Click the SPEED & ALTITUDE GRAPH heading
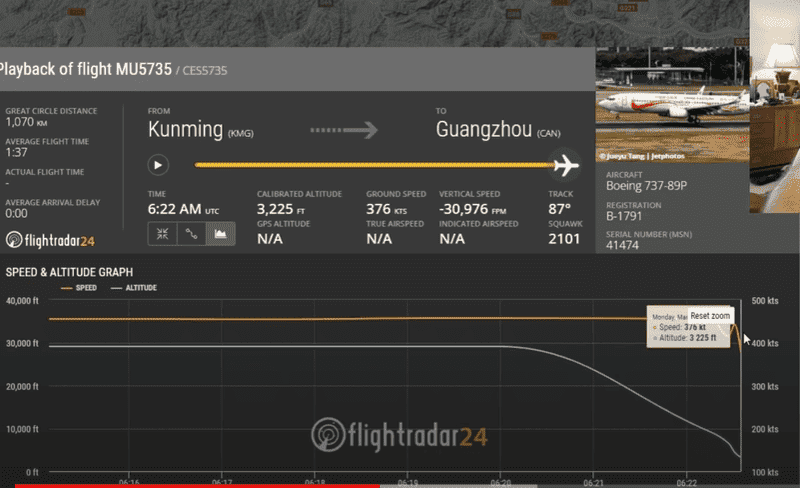This screenshot has width=800, height=488. click(x=69, y=273)
